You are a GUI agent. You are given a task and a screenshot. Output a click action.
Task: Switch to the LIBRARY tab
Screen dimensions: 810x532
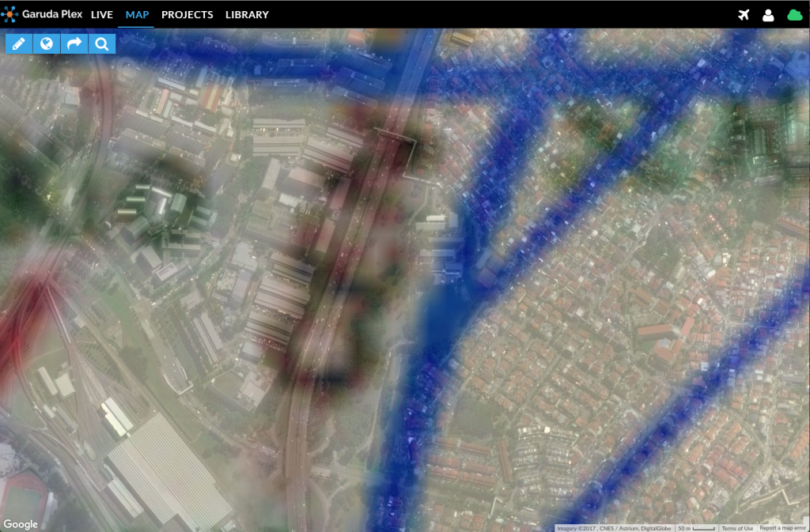[x=248, y=14]
